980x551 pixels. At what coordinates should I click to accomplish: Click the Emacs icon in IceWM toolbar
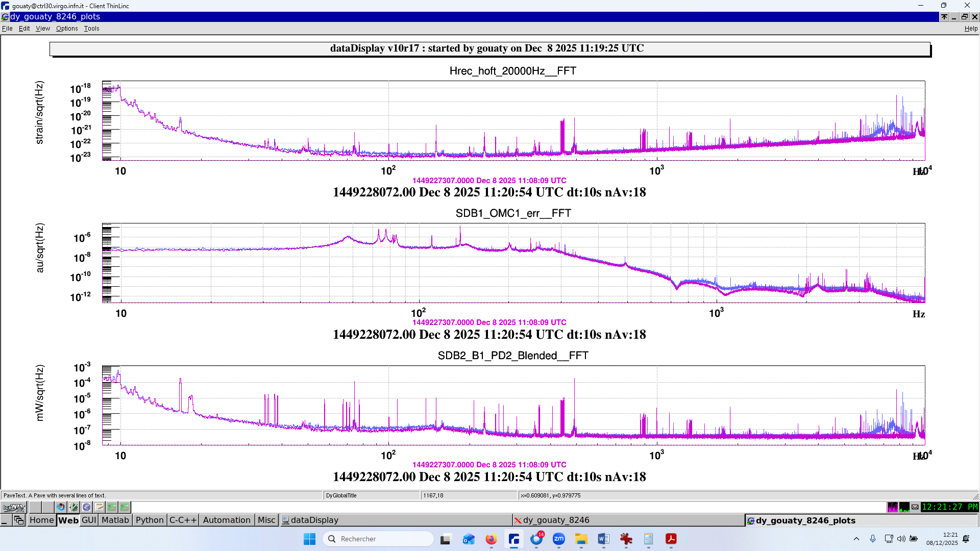tap(86, 507)
